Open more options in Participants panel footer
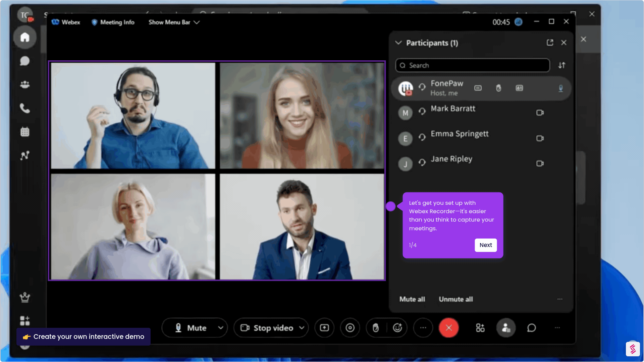 [x=560, y=299]
